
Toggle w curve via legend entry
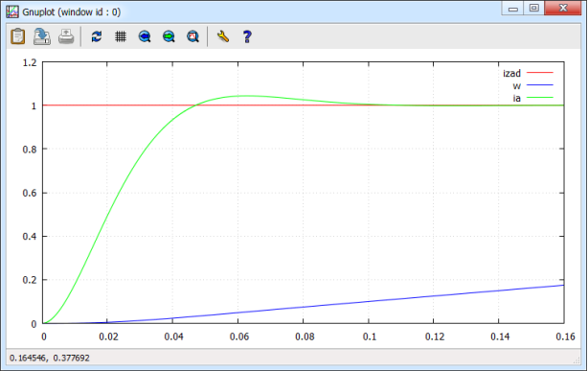517,85
